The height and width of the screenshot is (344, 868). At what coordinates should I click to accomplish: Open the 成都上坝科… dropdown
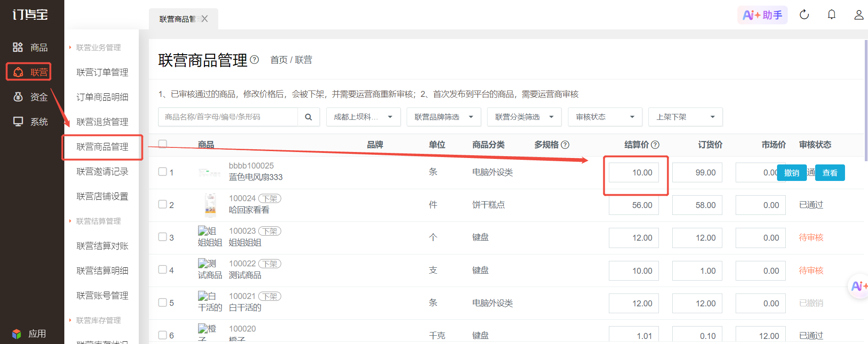pyautogui.click(x=363, y=117)
